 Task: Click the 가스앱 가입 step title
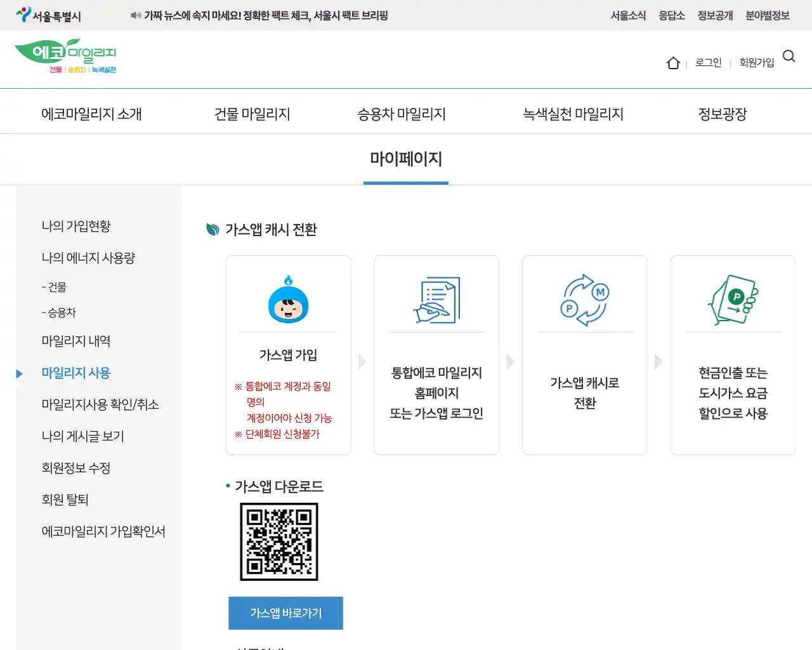[288, 355]
